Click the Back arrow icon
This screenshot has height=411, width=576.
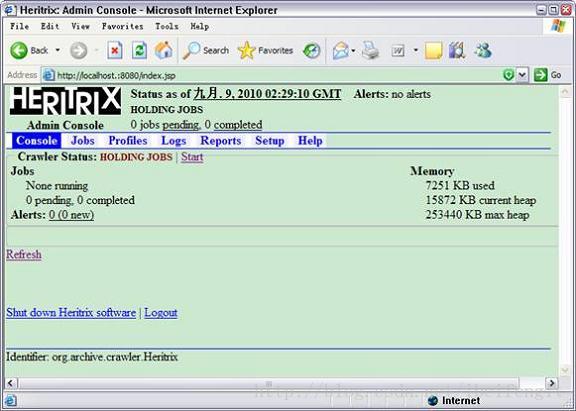19,50
